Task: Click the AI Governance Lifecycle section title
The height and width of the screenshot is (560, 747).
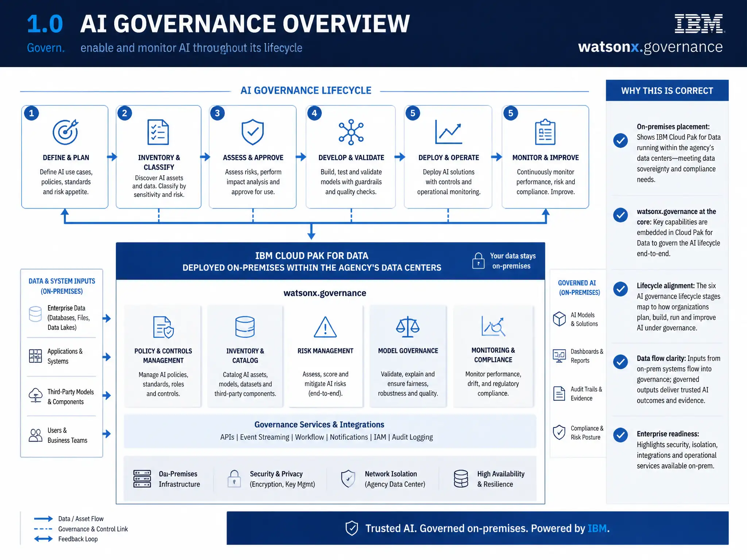Action: pyautogui.click(x=306, y=90)
